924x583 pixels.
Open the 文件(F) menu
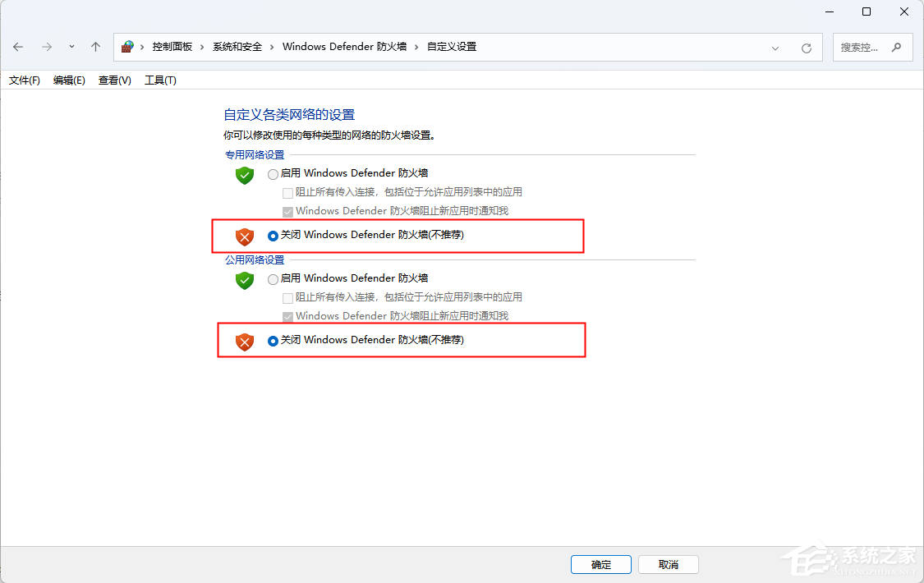click(x=24, y=80)
